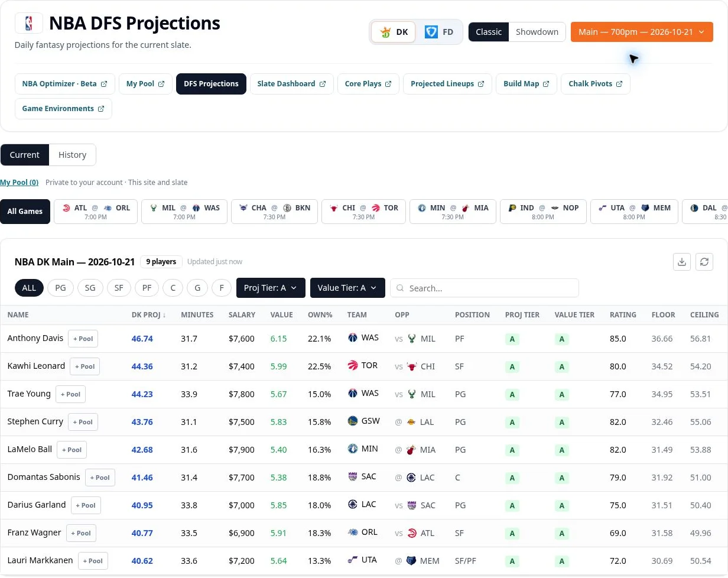Select the ATL @ ORL game
Screen dimensions: 728x578
(96, 212)
